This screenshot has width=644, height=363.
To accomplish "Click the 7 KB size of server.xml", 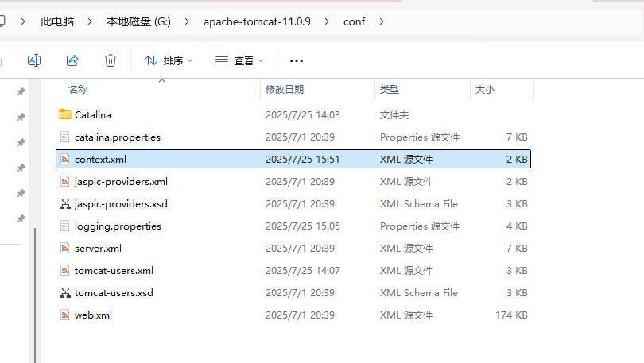I will [517, 248].
